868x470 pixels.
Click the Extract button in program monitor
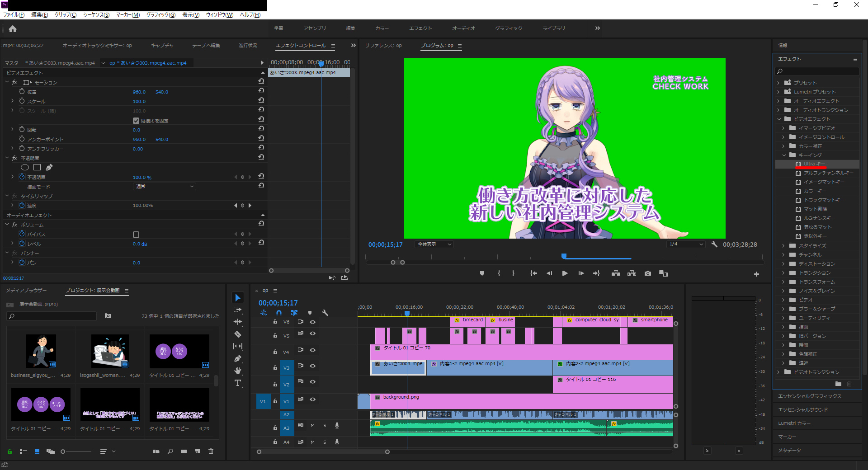pyautogui.click(x=632, y=273)
